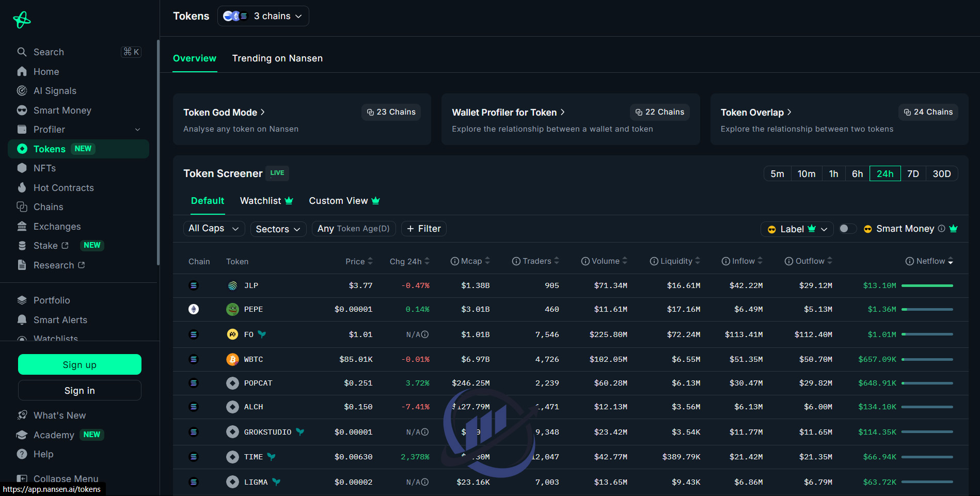Toggle the Smart Money switch
This screenshot has width=980, height=496.
coord(847,229)
